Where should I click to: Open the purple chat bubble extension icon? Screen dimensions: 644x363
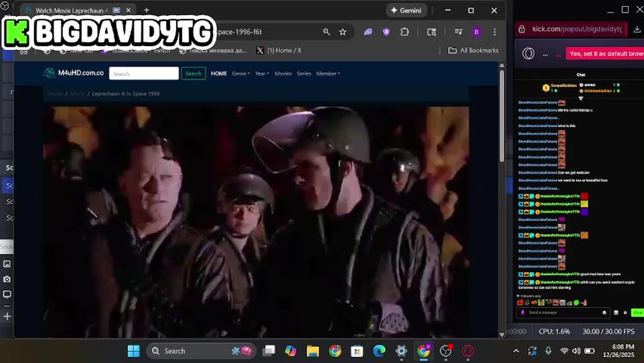click(368, 32)
